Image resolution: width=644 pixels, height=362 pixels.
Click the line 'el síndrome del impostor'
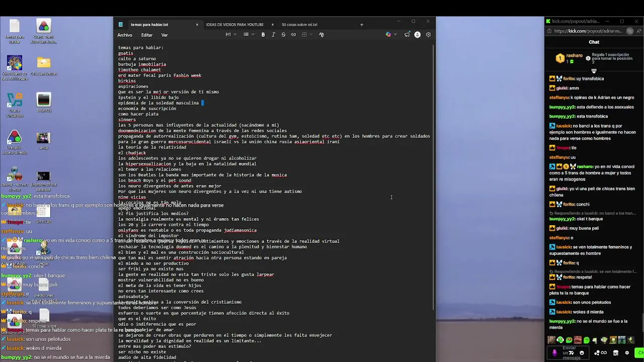pos(149,236)
